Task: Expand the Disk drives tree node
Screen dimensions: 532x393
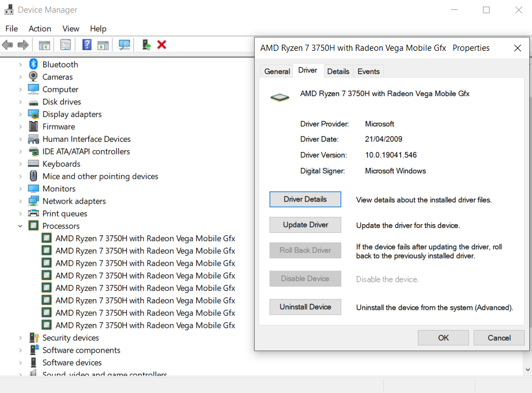Action: tap(20, 102)
